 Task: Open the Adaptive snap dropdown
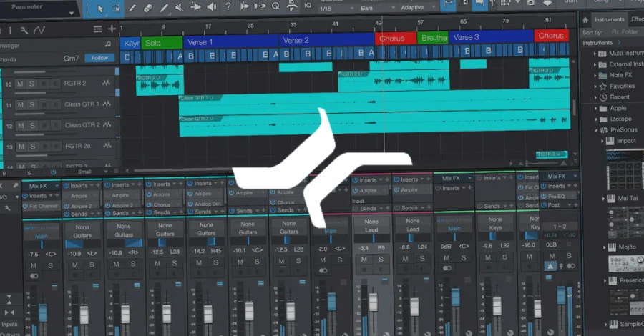coord(418,7)
